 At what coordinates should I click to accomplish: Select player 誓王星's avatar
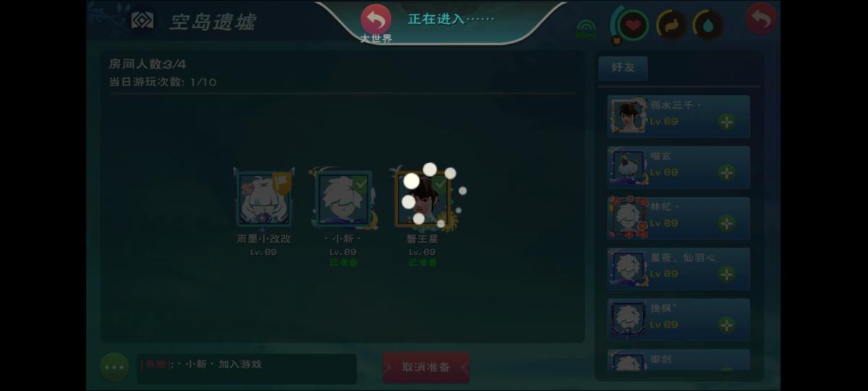click(x=423, y=198)
